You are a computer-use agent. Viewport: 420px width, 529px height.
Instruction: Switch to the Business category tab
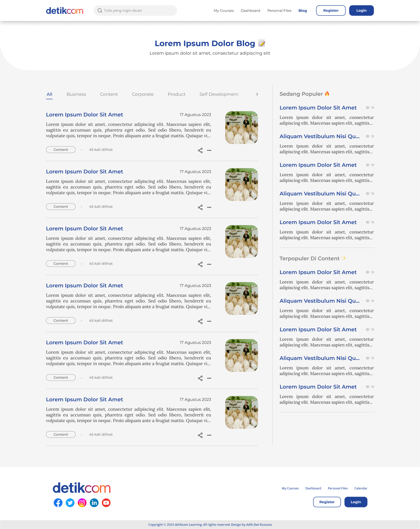click(76, 94)
